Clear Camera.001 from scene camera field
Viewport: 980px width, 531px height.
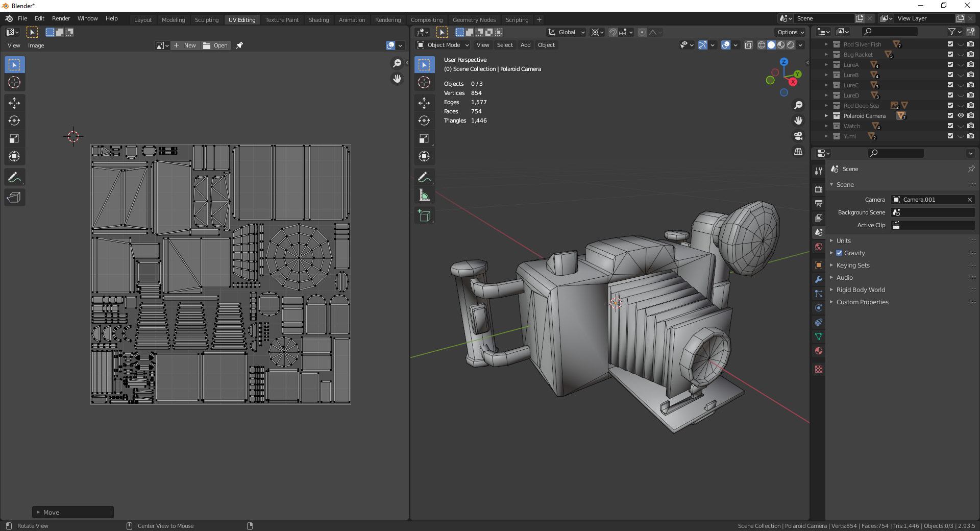pos(970,200)
